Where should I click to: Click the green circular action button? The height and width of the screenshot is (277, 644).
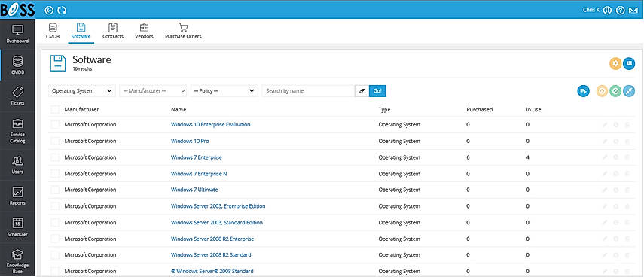pos(615,90)
